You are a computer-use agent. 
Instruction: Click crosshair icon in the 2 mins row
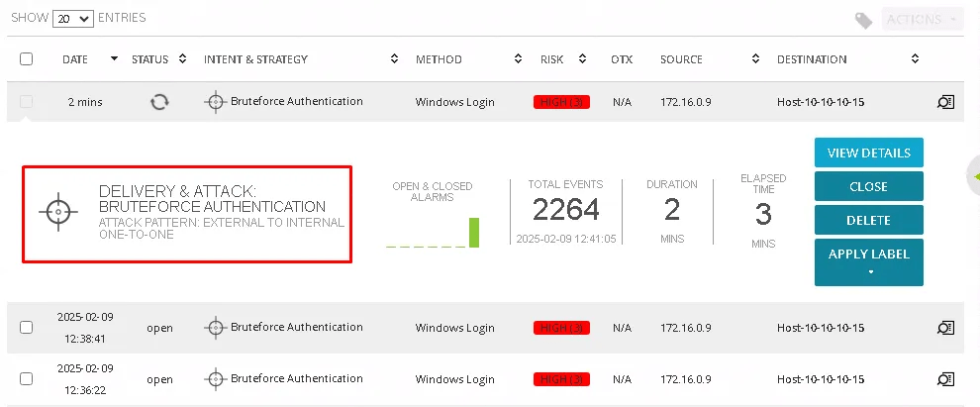216,101
